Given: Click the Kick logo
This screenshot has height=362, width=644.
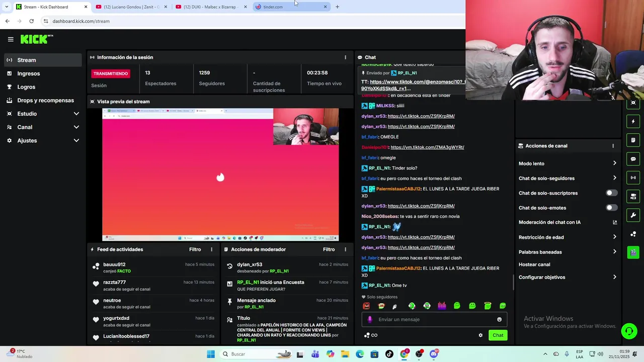Looking at the screenshot, I should pyautogui.click(x=36, y=39).
